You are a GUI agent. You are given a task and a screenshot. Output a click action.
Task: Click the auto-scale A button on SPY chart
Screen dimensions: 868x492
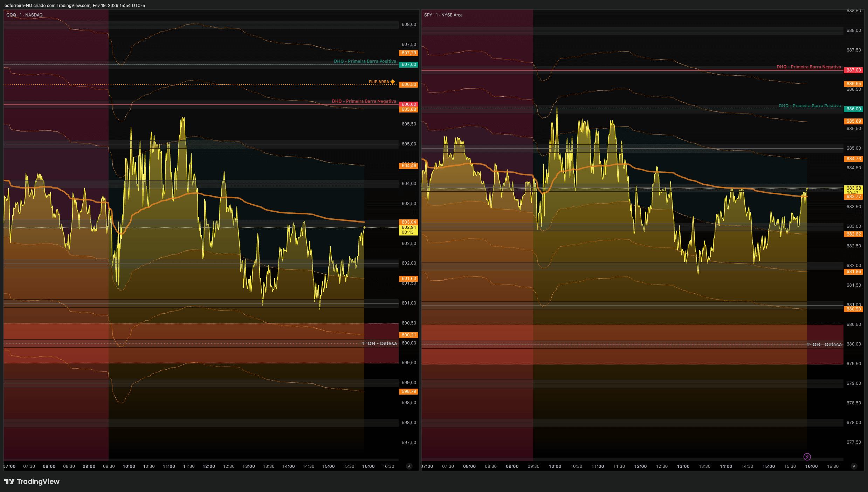[854, 466]
